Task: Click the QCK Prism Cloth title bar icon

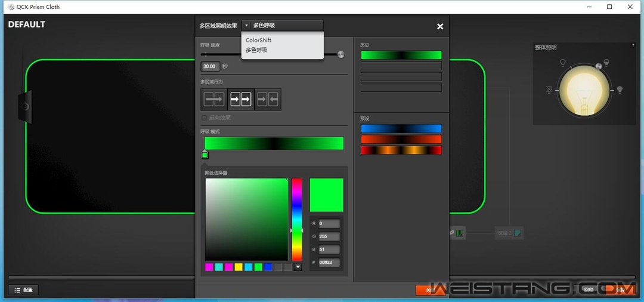Action: coord(11,7)
